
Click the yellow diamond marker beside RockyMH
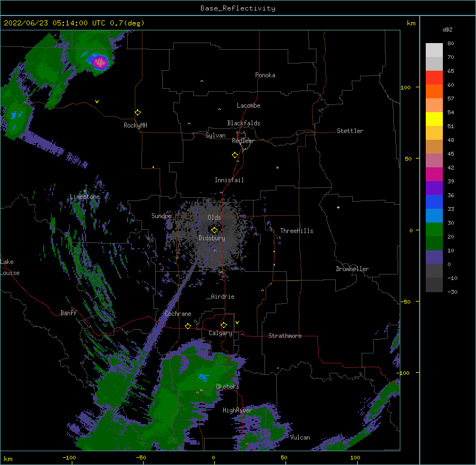pyautogui.click(x=138, y=113)
